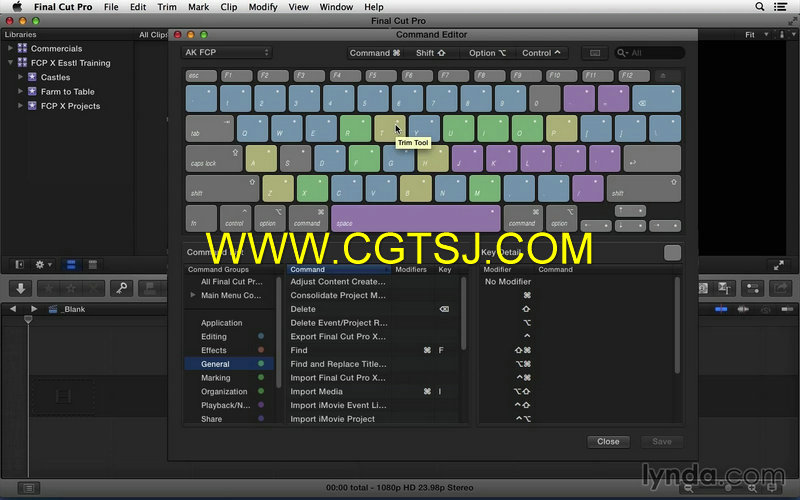The width and height of the screenshot is (800, 500).
Task: Open the keyword editor key icon
Action: click(x=121, y=288)
